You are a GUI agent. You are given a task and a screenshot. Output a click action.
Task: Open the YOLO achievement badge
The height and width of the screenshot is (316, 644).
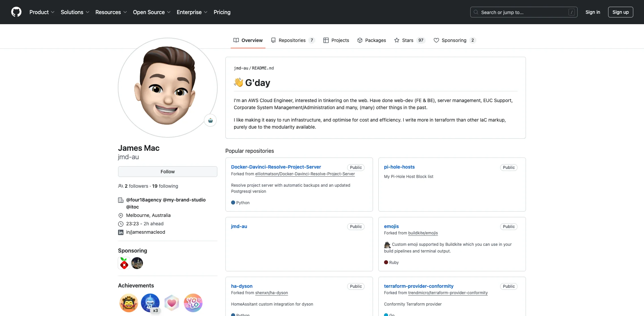[x=193, y=303]
